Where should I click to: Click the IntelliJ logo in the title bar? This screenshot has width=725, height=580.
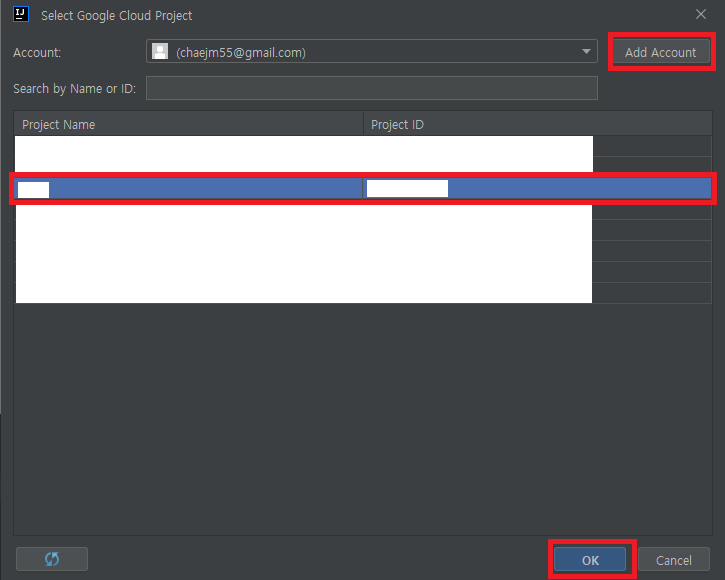[x=21, y=14]
